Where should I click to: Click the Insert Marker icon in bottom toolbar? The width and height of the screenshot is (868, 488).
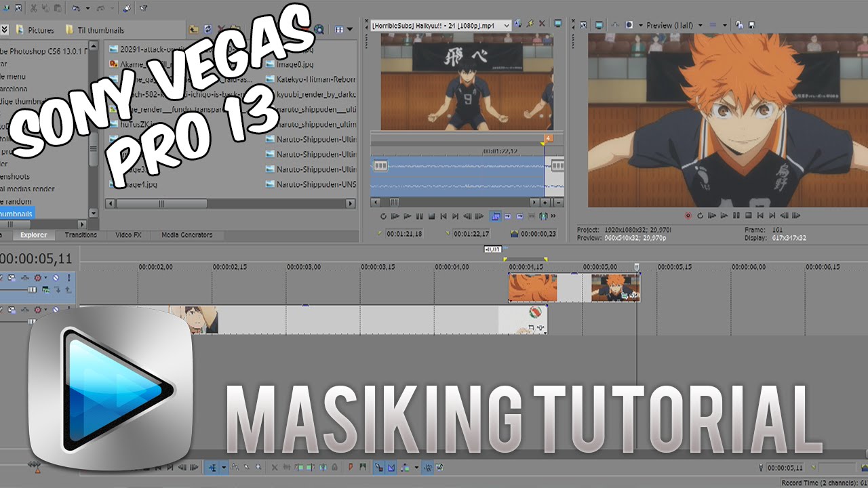coord(350,468)
